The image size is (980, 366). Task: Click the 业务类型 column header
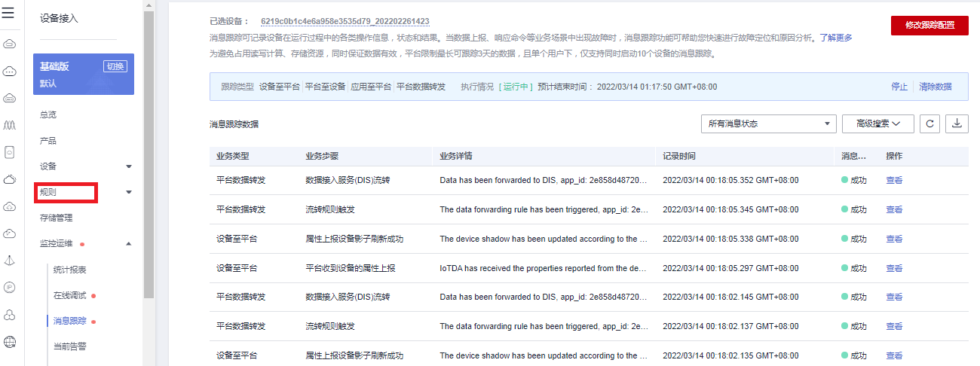coord(232,156)
